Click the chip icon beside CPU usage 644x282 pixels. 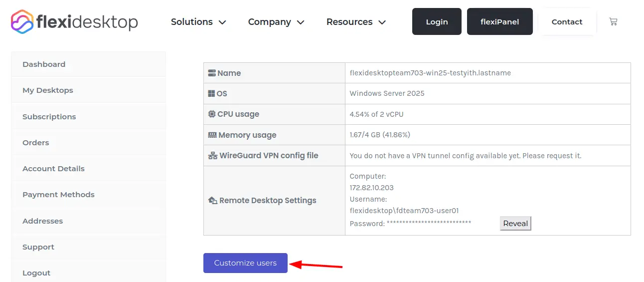[212, 114]
